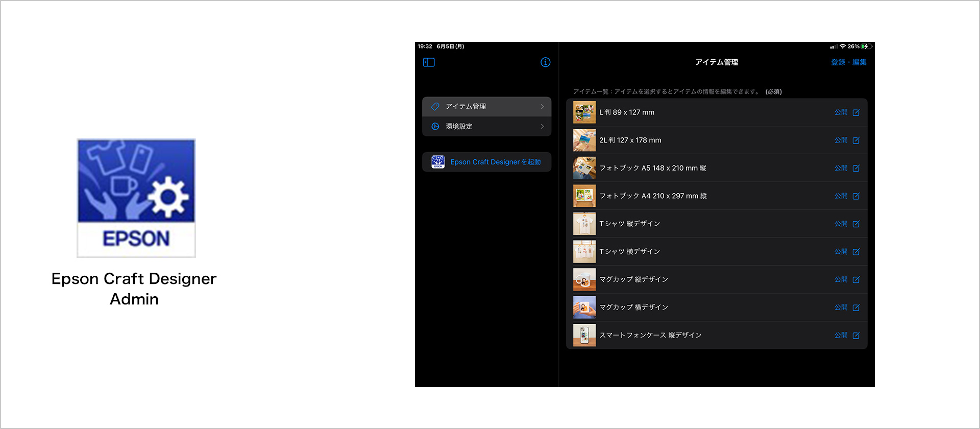The width and height of the screenshot is (980, 429).
Task: Click edit icon for スマートフォンケース 縦デザイン
Action: click(856, 336)
